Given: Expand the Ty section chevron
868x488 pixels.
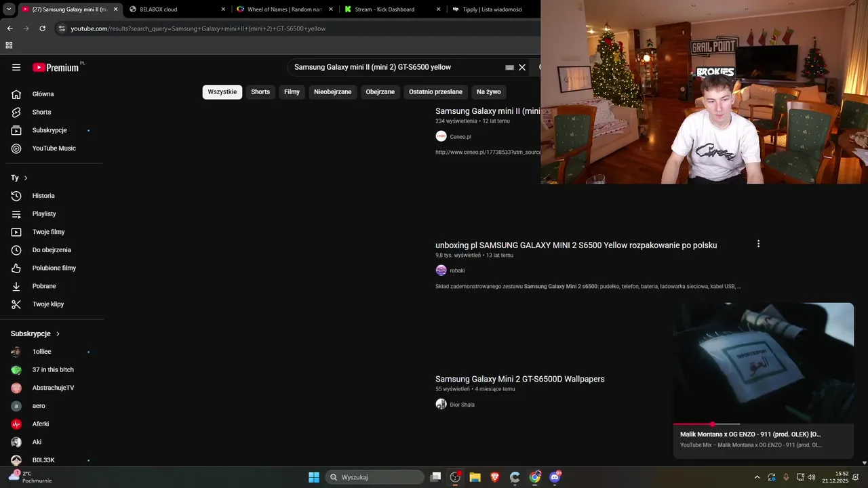Looking at the screenshot, I should pyautogui.click(x=26, y=178).
